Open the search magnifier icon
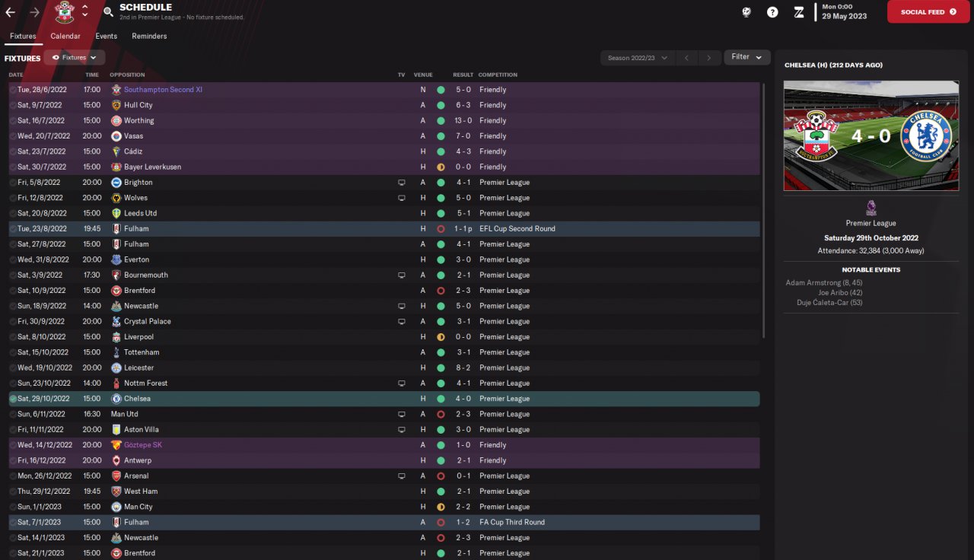This screenshot has height=560, width=974. pos(108,12)
